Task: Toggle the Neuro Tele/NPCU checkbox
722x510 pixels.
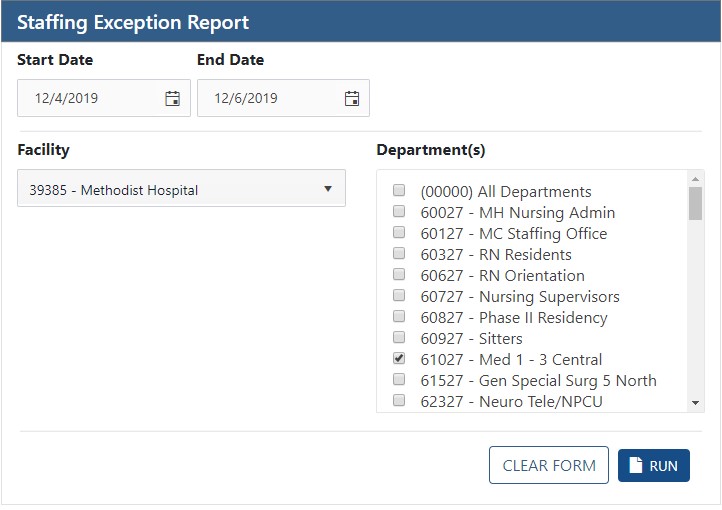Action: [399, 401]
